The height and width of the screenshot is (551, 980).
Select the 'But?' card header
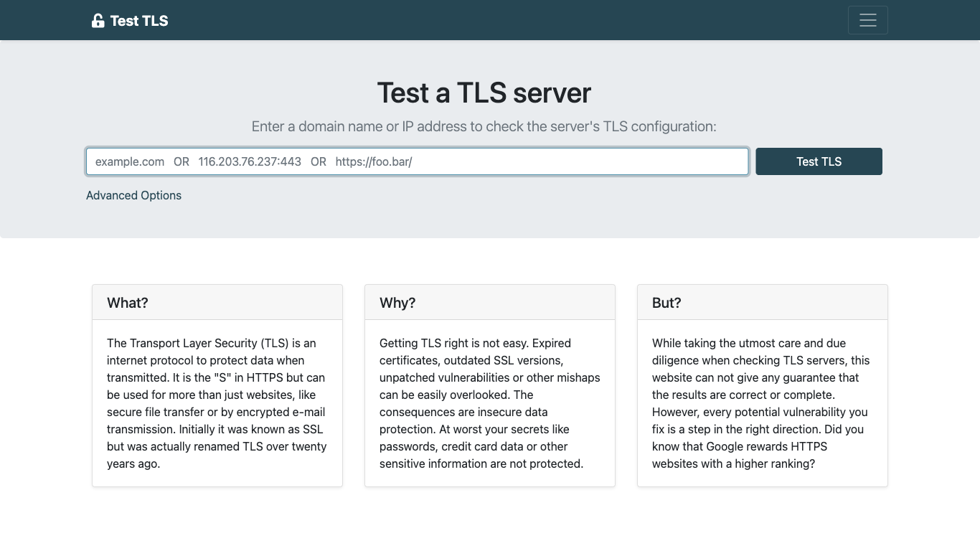tap(763, 302)
